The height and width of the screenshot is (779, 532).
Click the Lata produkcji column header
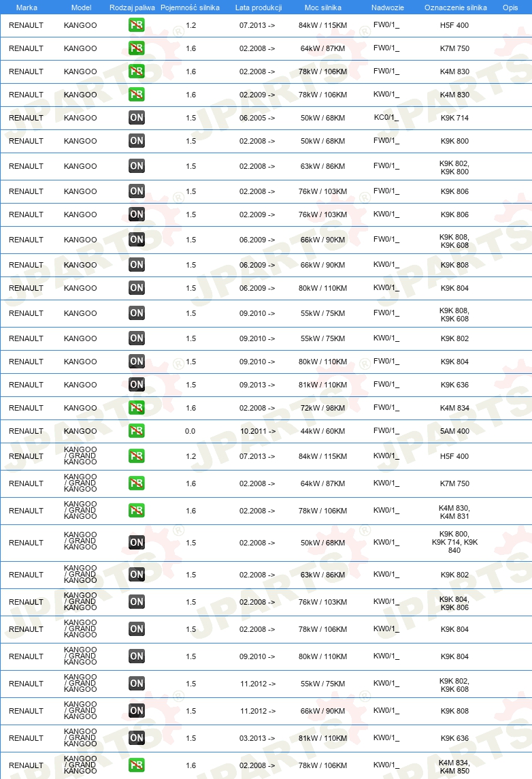pos(259,7)
